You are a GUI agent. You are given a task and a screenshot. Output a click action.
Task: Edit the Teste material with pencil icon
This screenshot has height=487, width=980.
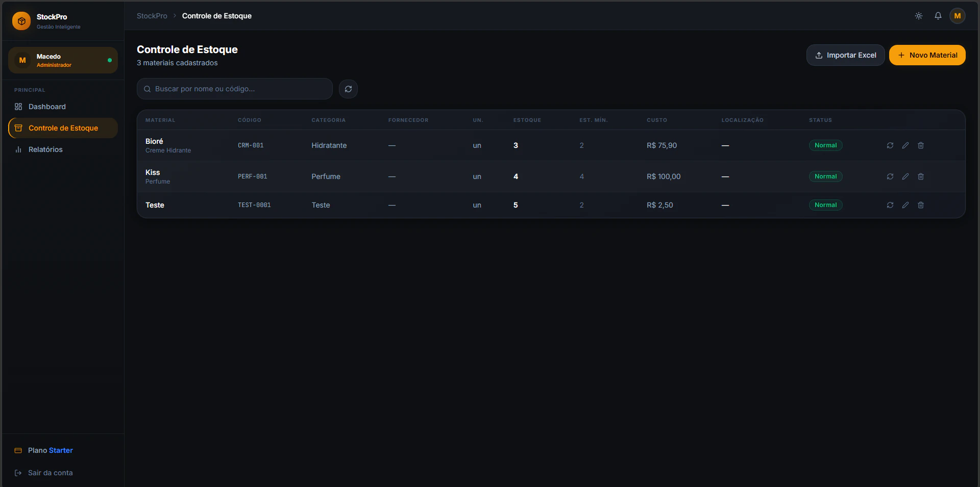905,205
